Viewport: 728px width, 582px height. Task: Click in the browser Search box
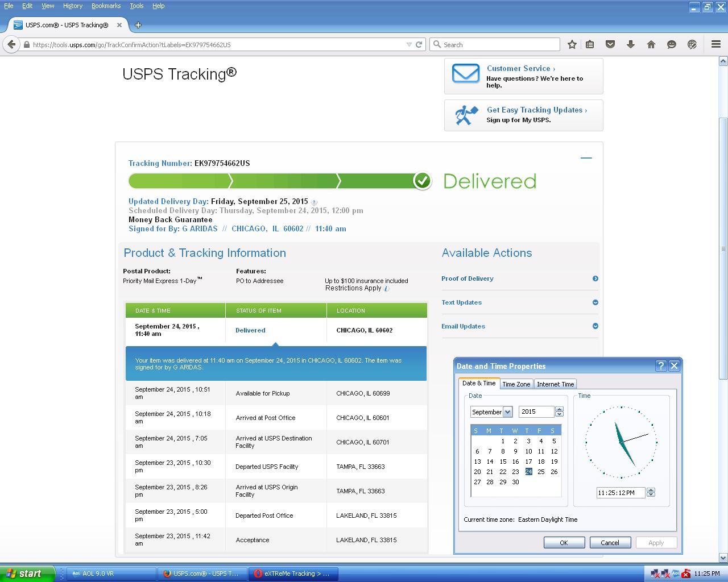tap(495, 44)
